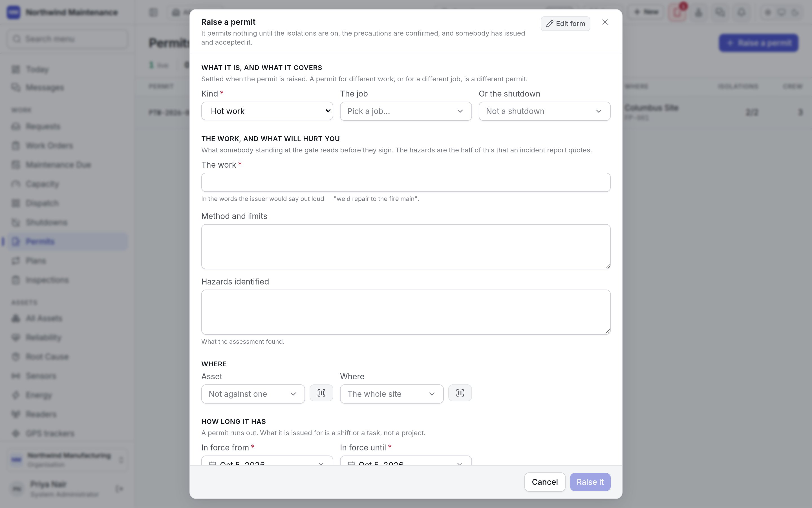The width and height of the screenshot is (812, 508).
Task: Click the notifications bell icon in header
Action: point(741,12)
